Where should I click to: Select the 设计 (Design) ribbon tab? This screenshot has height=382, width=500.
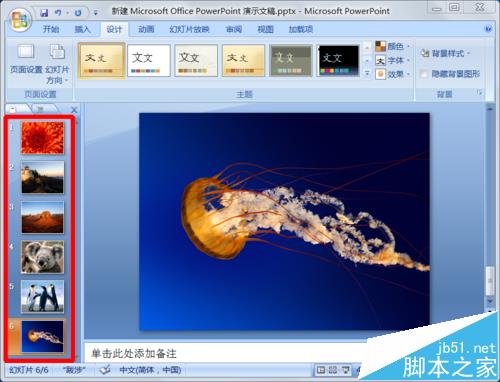click(x=114, y=29)
